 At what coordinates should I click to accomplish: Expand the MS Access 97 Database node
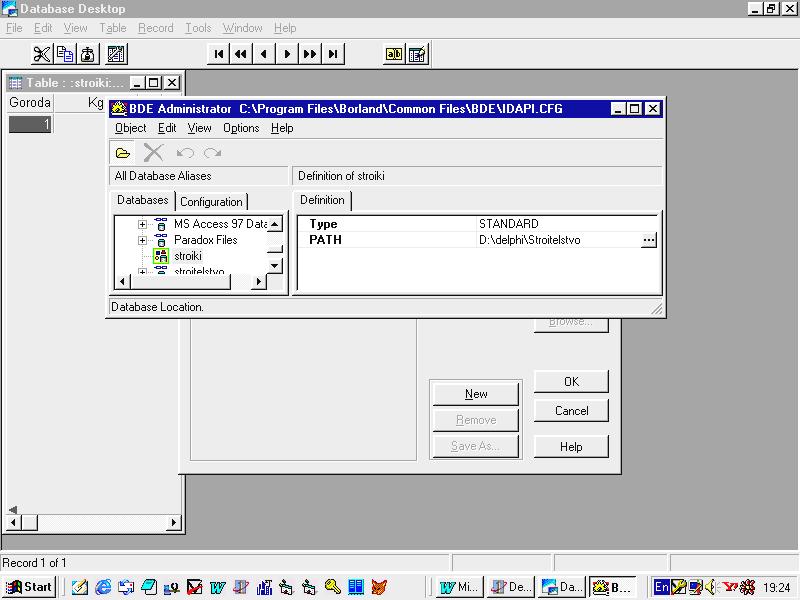(142, 224)
